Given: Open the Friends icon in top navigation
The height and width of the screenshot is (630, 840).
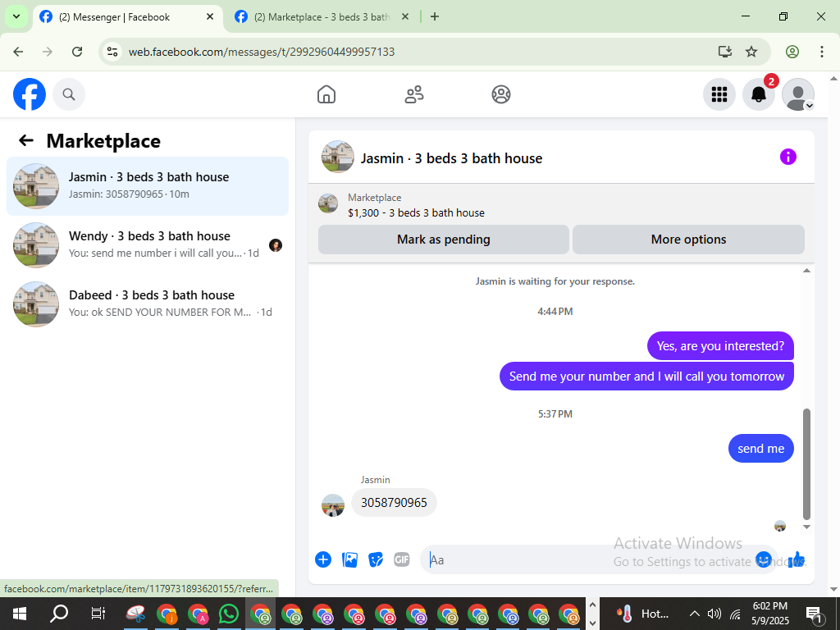Looking at the screenshot, I should [413, 94].
